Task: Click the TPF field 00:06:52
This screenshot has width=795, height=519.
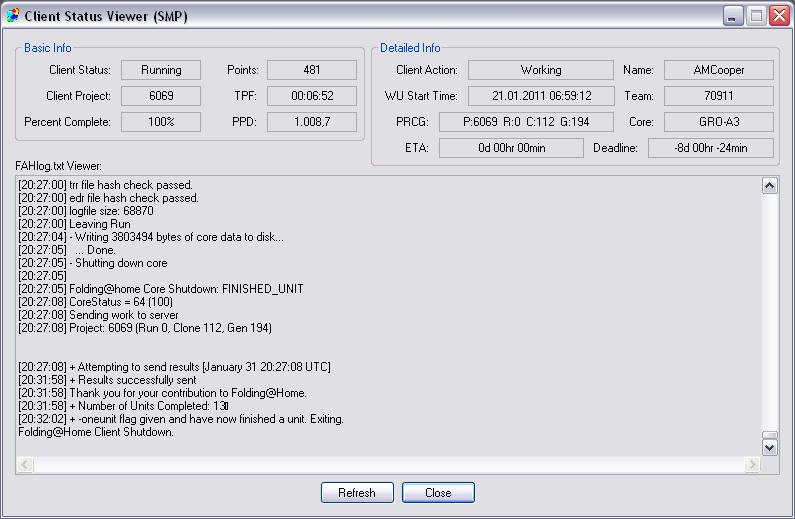Action: (312, 96)
